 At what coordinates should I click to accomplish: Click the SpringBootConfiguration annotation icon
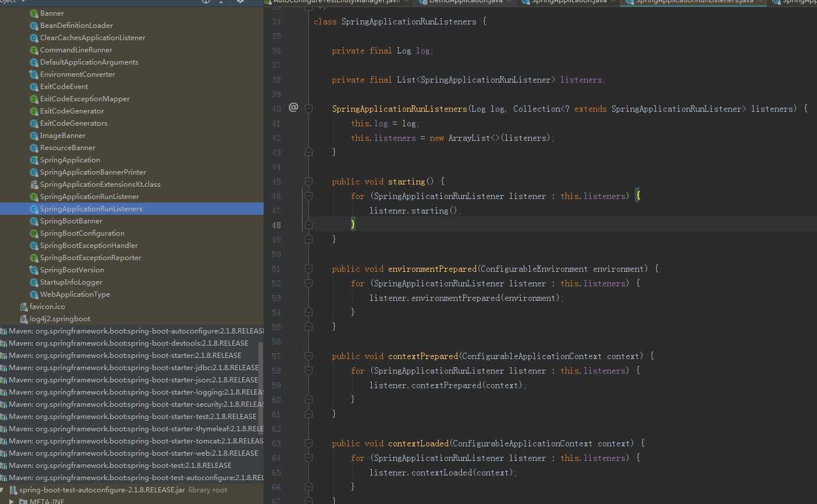tap(34, 233)
